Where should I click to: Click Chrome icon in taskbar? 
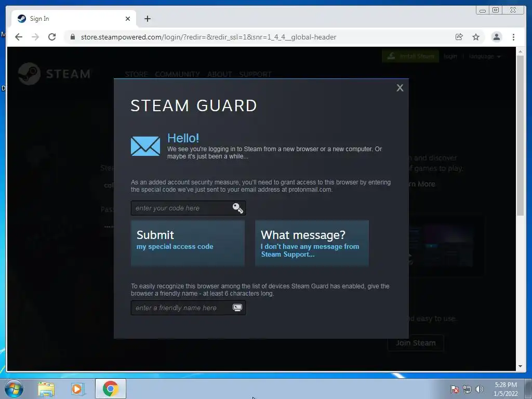click(x=110, y=389)
